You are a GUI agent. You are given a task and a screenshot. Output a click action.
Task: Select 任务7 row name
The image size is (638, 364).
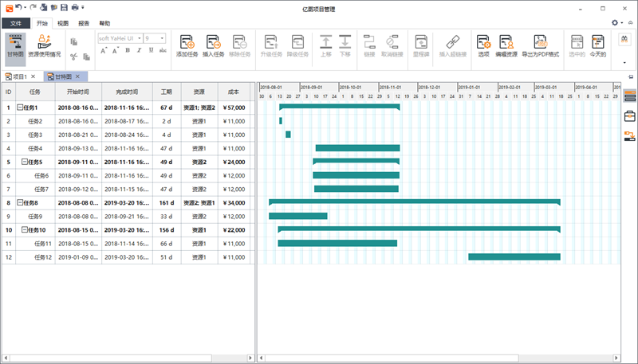coord(41,189)
